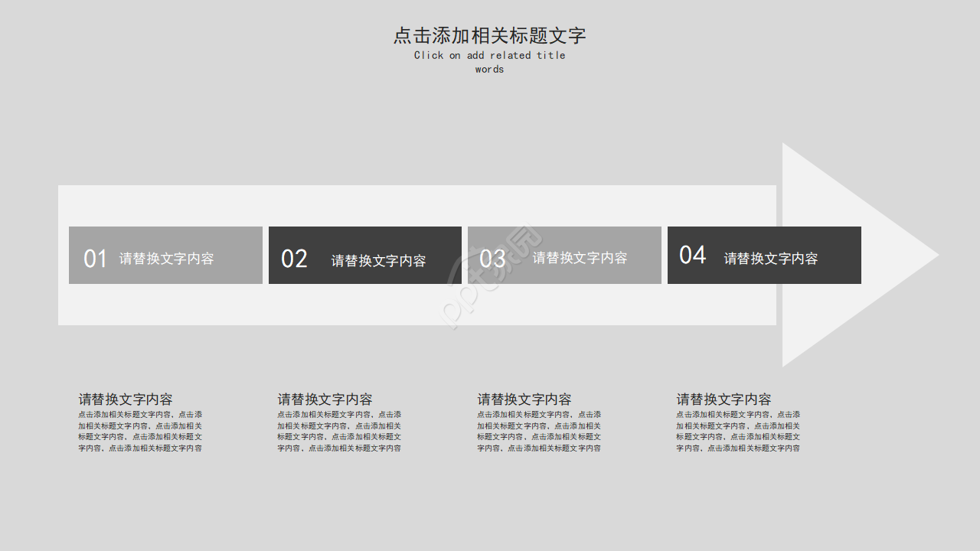The width and height of the screenshot is (980, 551).
Task: Select the "请替换文字内容" label beside number 02
Action: 378,261
